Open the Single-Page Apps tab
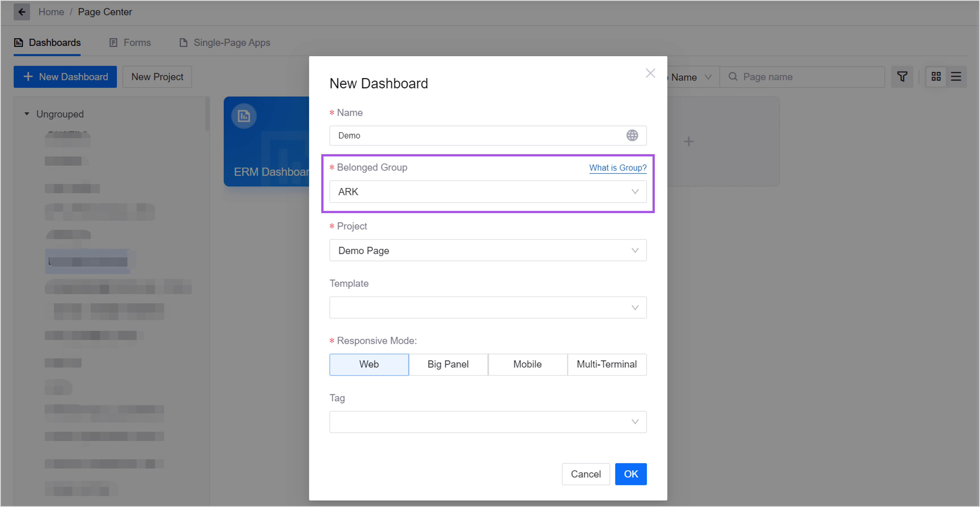 (x=225, y=43)
